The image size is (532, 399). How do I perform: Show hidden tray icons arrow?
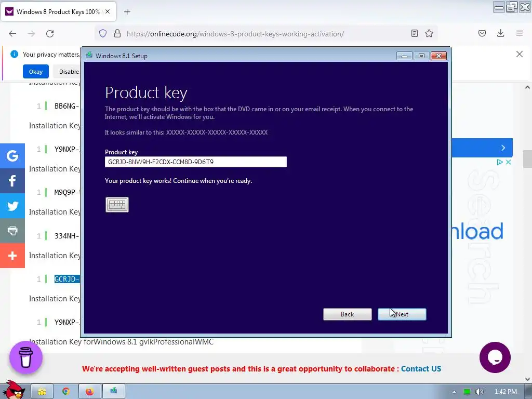tap(454, 392)
